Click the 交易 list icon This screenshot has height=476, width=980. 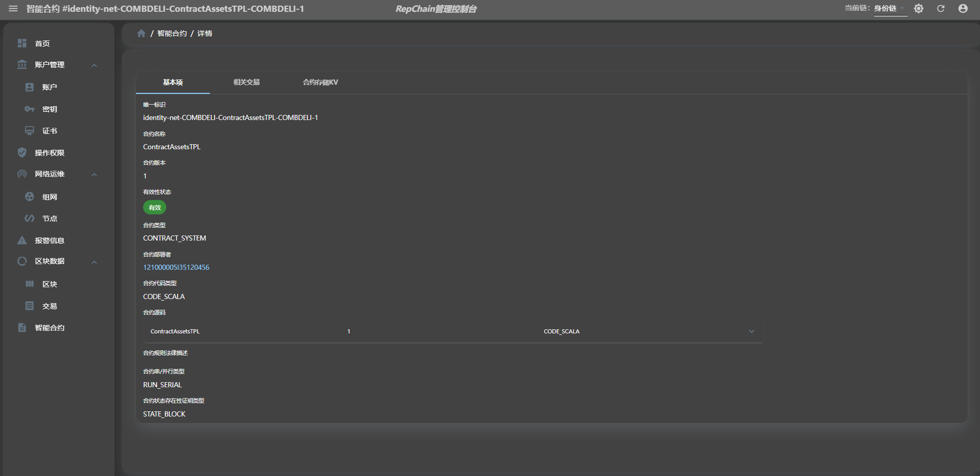tap(30, 306)
